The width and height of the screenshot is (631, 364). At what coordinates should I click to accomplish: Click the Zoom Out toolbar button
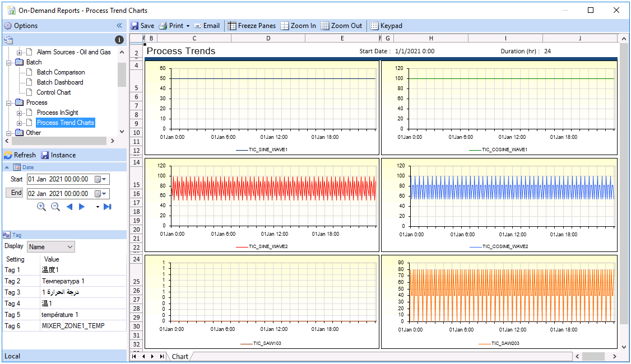tap(342, 26)
